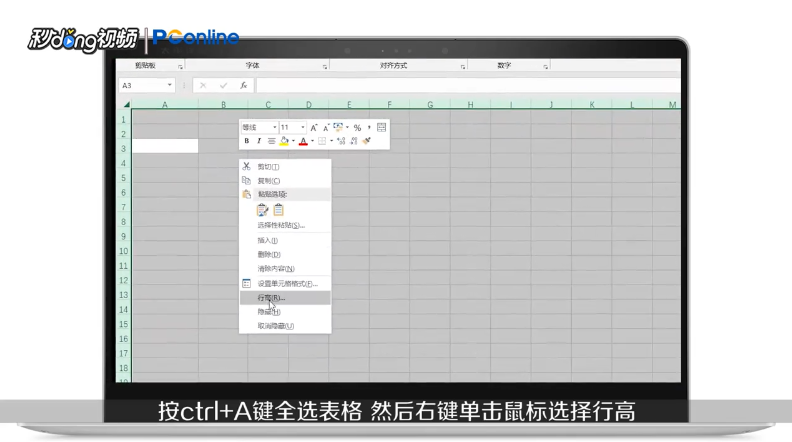
Task: Apply the red font color A
Action: [x=303, y=141]
